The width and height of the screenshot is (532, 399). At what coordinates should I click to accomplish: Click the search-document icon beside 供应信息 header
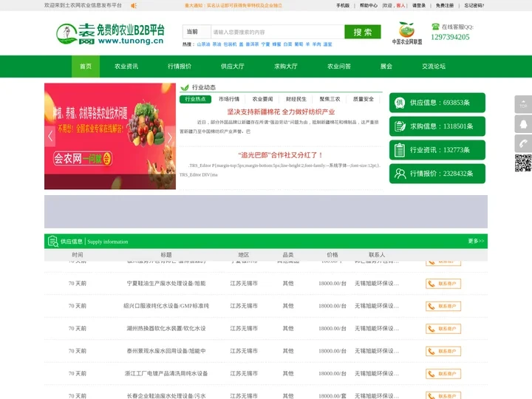click(52, 241)
